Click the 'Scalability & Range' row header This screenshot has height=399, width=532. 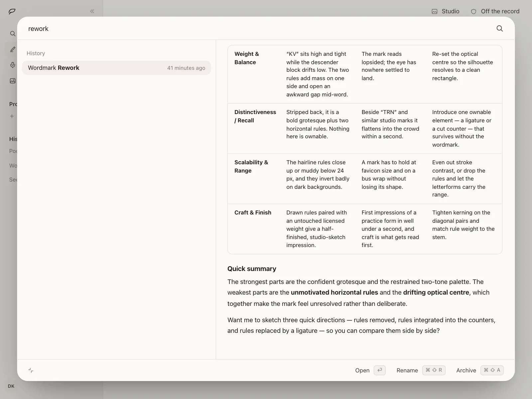click(251, 166)
